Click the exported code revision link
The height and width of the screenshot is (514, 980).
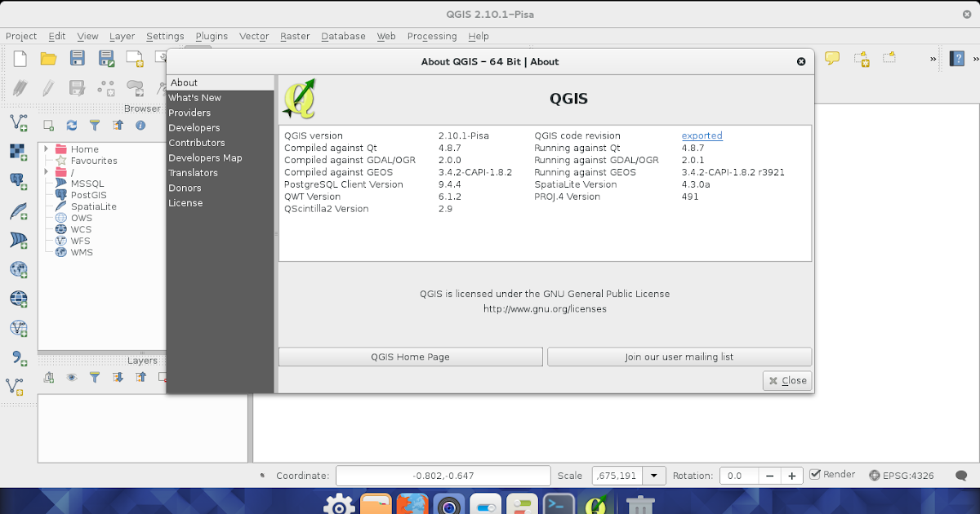pyautogui.click(x=702, y=135)
